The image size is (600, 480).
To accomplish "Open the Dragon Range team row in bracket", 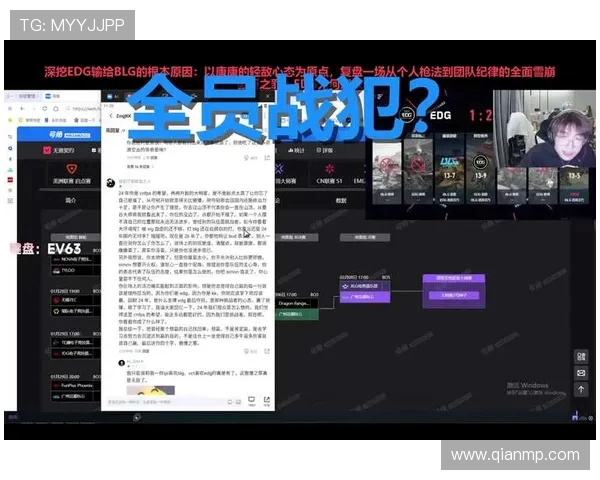I will coord(297,304).
